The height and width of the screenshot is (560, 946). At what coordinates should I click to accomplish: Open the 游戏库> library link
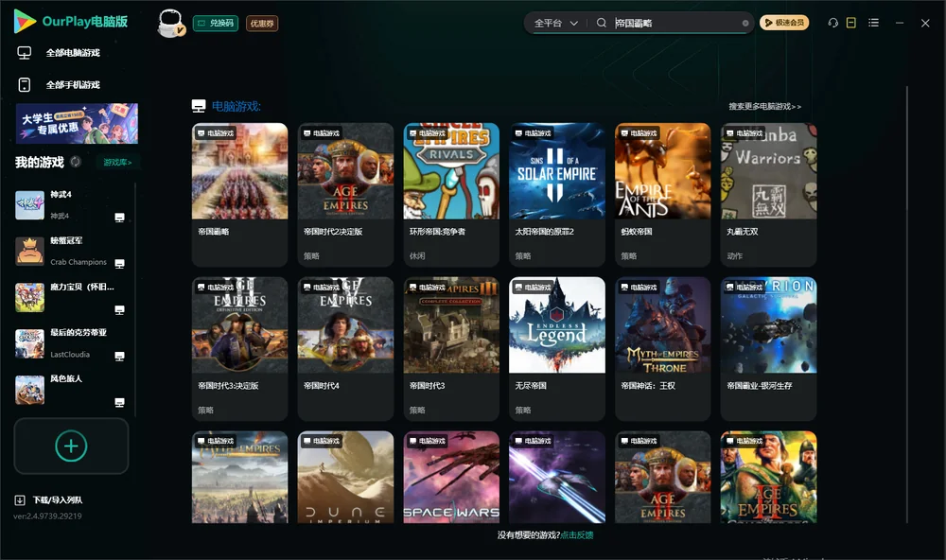[x=117, y=163]
